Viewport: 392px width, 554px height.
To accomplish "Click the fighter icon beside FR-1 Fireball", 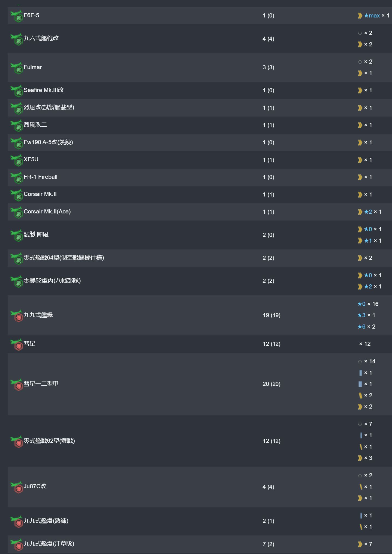I will [x=17, y=177].
